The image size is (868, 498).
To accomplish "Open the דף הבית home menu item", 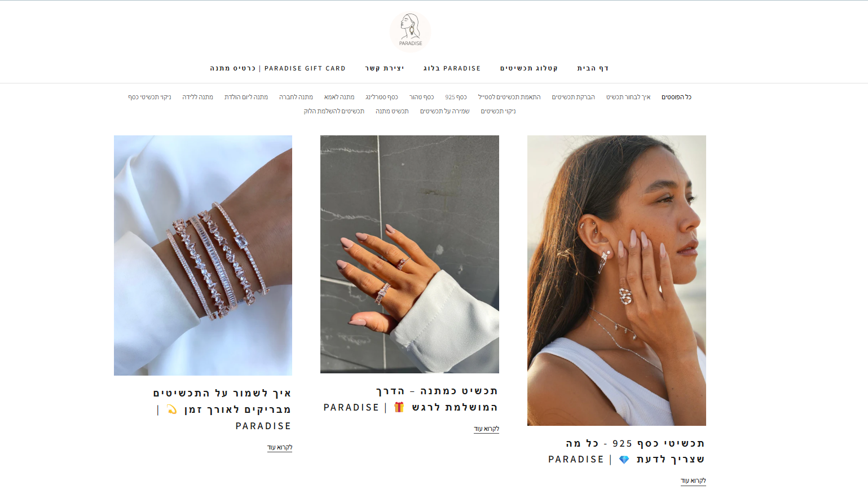I will coord(593,68).
